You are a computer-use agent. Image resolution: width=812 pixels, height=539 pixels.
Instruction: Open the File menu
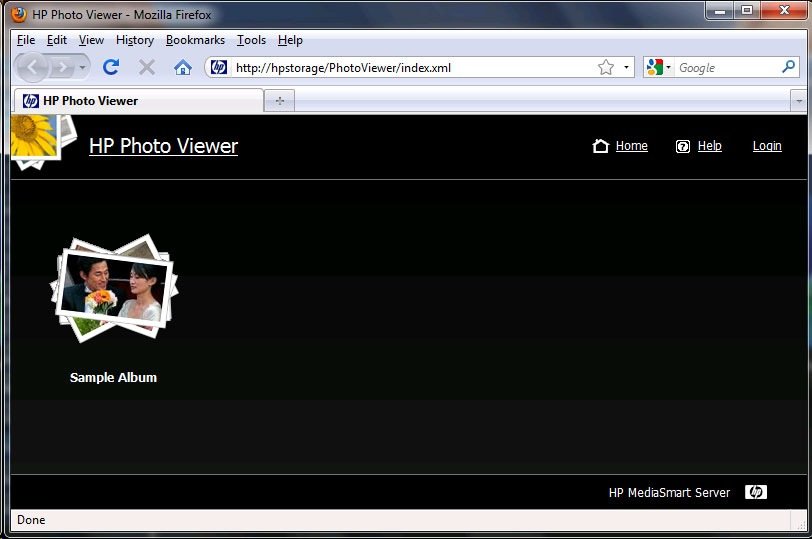(26, 40)
